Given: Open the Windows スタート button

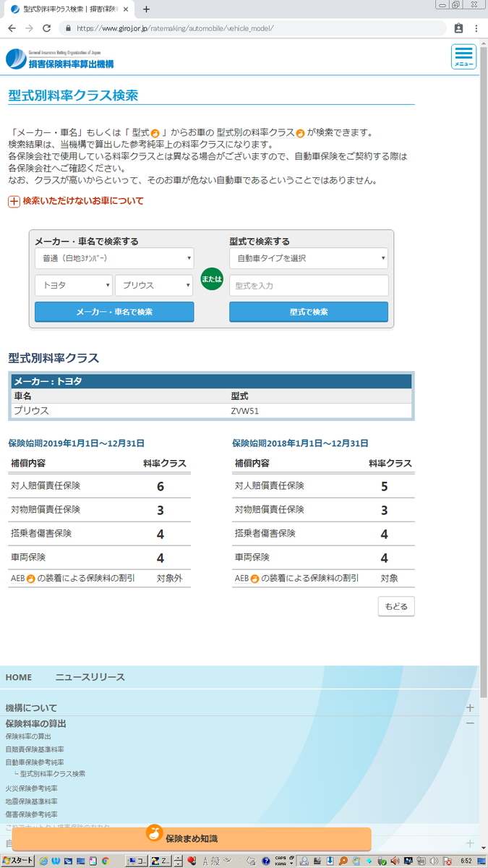Looking at the screenshot, I should pos(17,861).
